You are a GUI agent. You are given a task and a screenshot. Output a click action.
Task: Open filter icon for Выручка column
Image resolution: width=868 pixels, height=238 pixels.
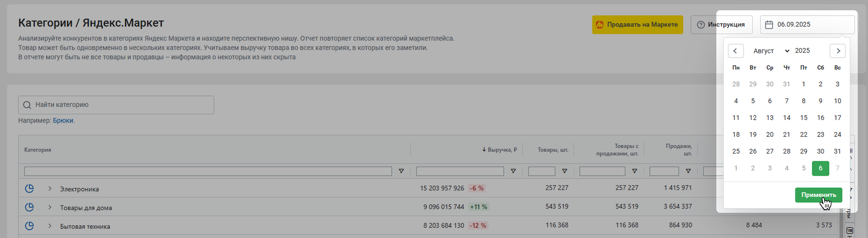513,171
